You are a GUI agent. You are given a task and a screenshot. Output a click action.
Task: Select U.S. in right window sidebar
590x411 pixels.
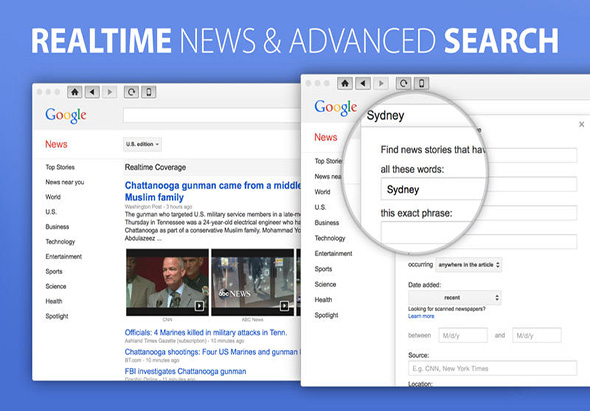click(x=320, y=207)
